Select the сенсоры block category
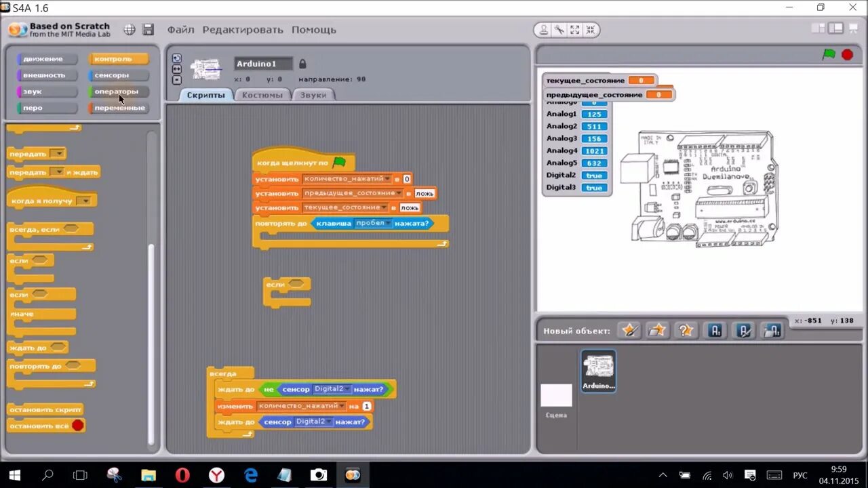 118,75
